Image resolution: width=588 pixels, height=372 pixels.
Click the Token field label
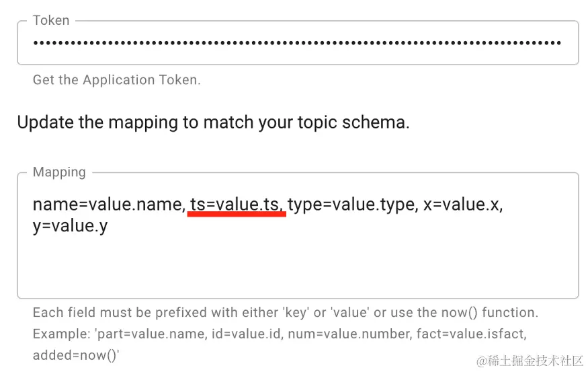pyautogui.click(x=51, y=20)
